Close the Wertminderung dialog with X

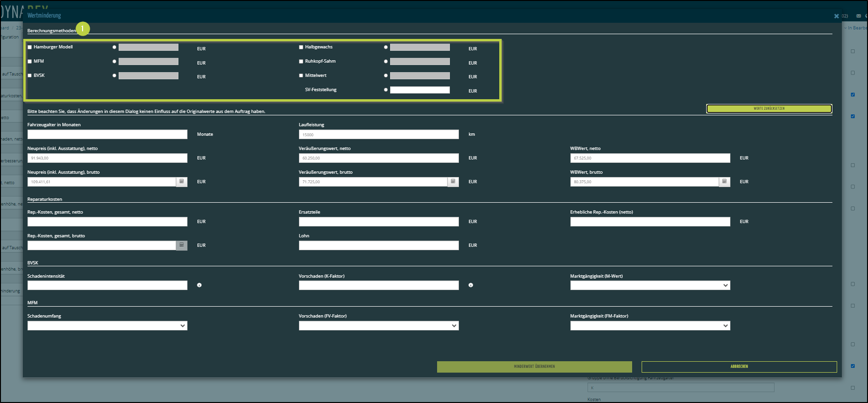click(836, 16)
